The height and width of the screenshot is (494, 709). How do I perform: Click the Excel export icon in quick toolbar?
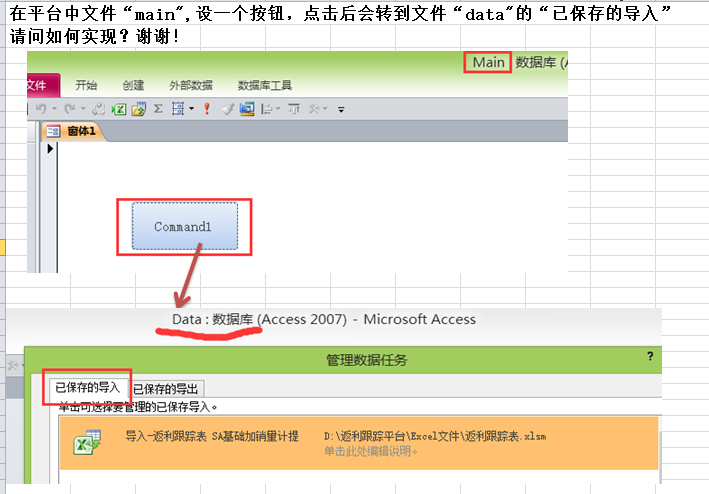(x=118, y=109)
